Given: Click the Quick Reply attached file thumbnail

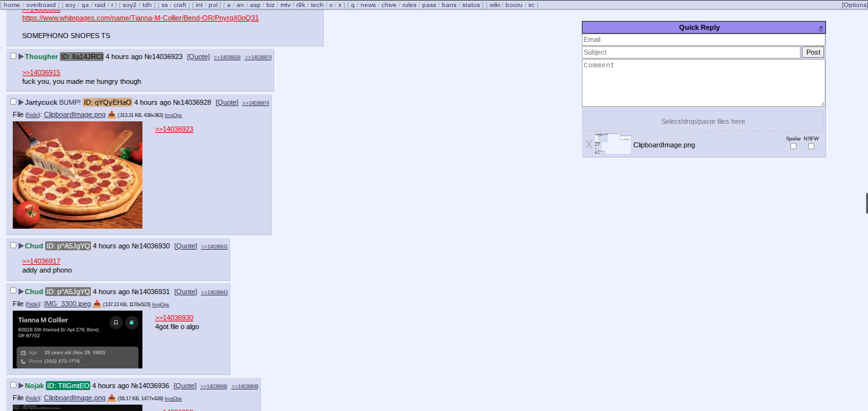Looking at the screenshot, I should point(613,144).
